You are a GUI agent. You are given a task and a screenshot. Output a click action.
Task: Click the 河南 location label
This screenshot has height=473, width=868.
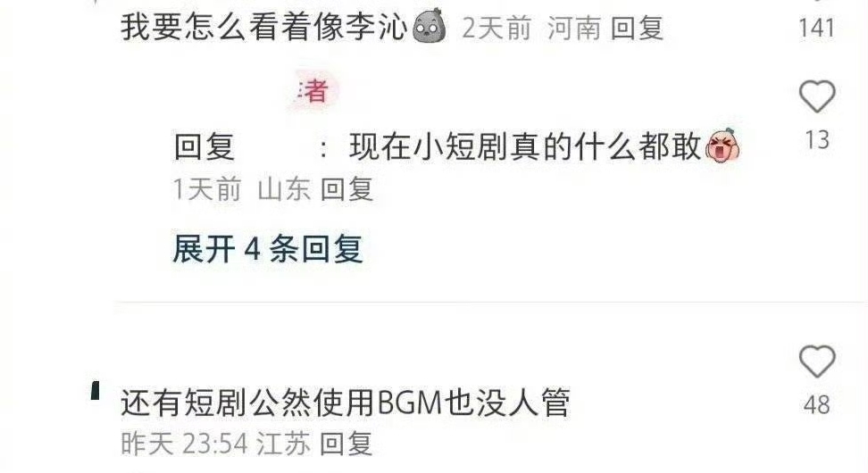point(574,28)
